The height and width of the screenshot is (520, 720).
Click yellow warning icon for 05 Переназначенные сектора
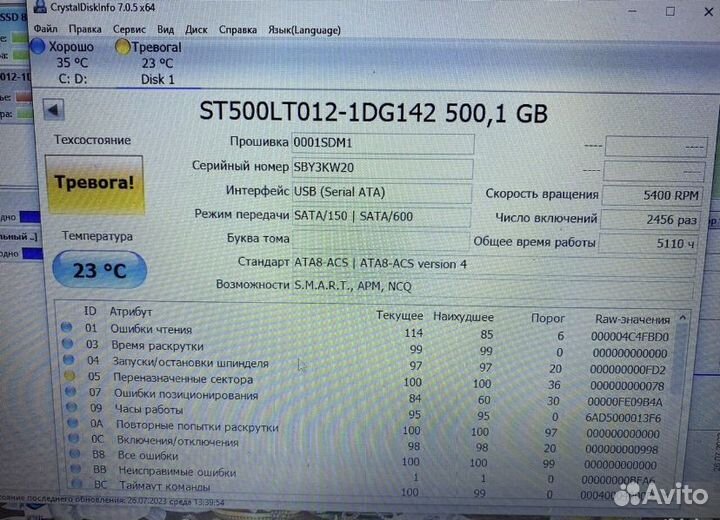pyautogui.click(x=70, y=375)
